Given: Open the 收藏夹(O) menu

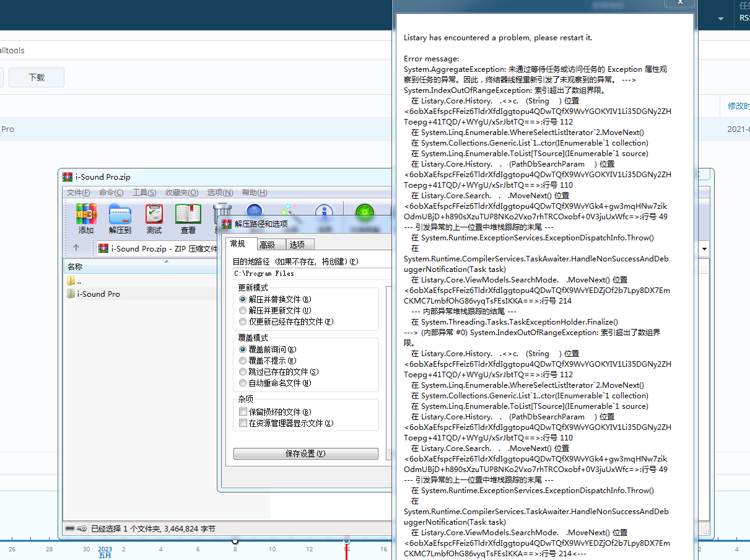Looking at the screenshot, I should click(182, 193).
